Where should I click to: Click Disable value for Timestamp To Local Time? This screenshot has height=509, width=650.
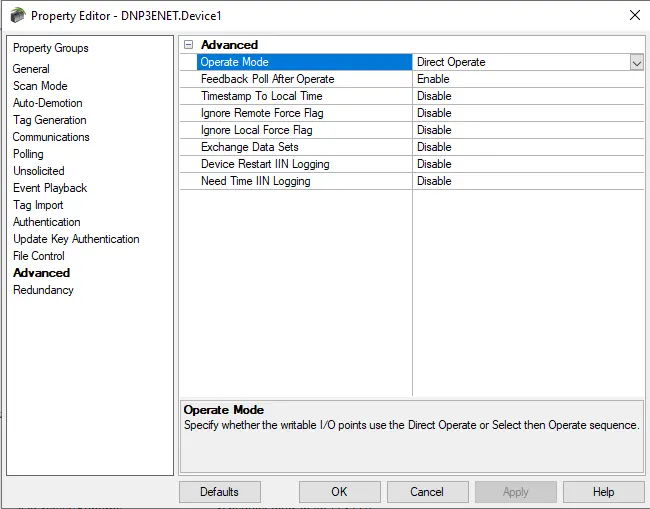[528, 96]
